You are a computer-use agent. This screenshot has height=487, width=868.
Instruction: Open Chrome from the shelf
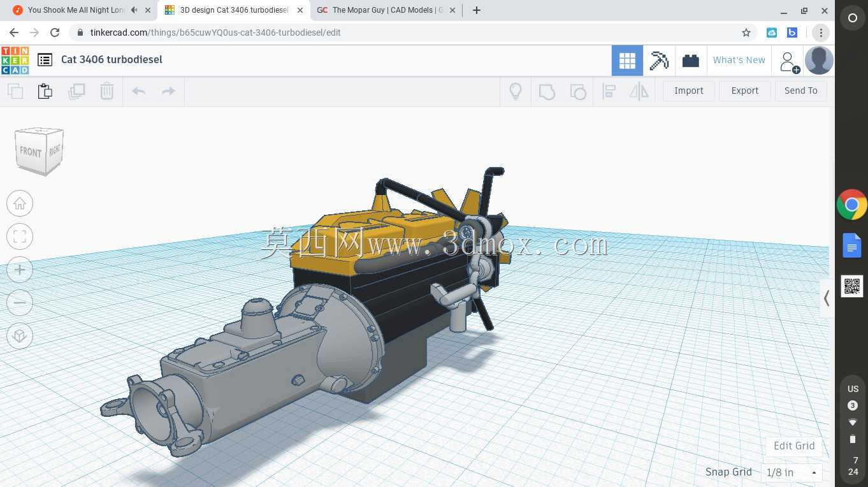coord(852,205)
